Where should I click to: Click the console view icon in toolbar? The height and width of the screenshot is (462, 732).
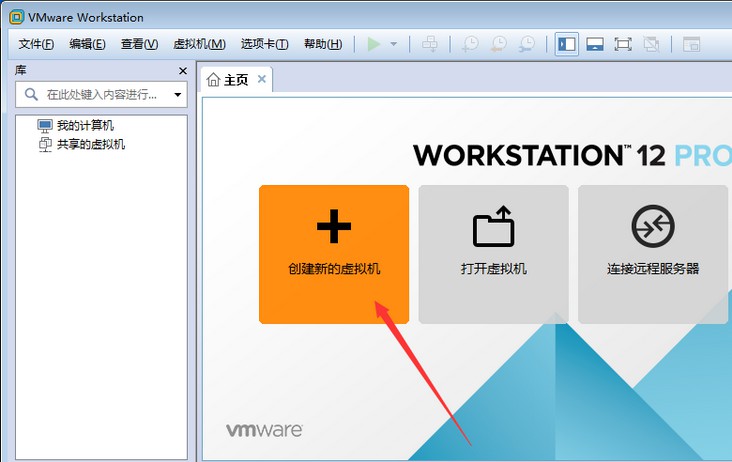pyautogui.click(x=691, y=44)
